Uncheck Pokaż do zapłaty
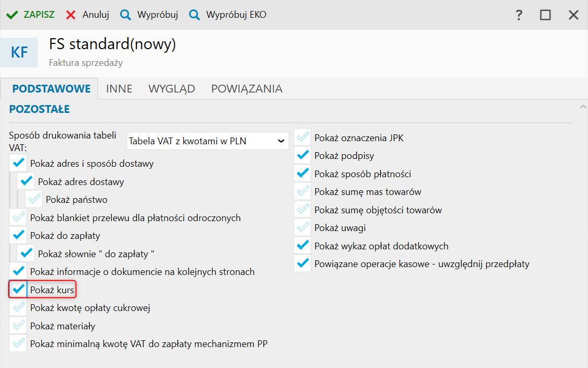The height and width of the screenshot is (368, 588). tap(18, 235)
